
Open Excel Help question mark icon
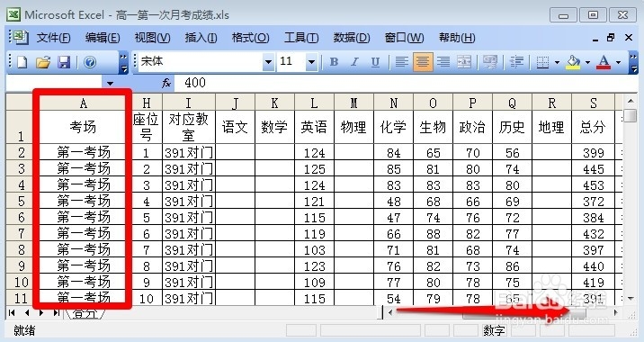point(90,62)
